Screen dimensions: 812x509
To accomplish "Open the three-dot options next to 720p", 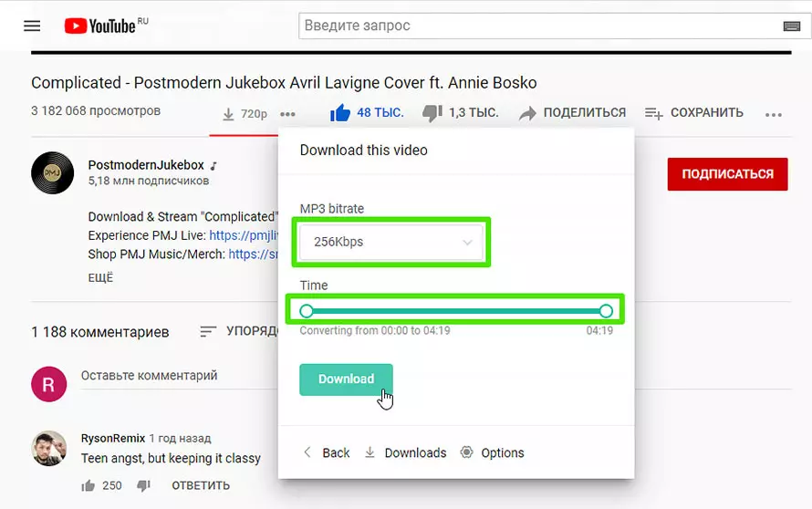I will tap(287, 114).
